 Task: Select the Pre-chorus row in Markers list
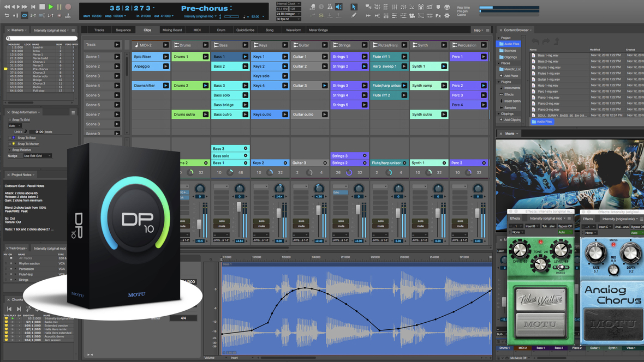[40, 69]
